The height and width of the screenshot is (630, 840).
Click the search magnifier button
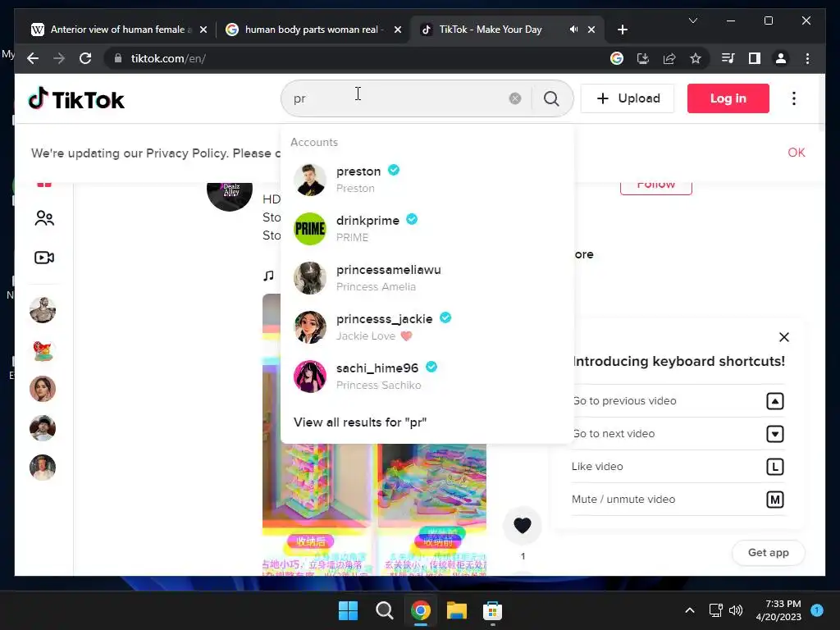[551, 98]
